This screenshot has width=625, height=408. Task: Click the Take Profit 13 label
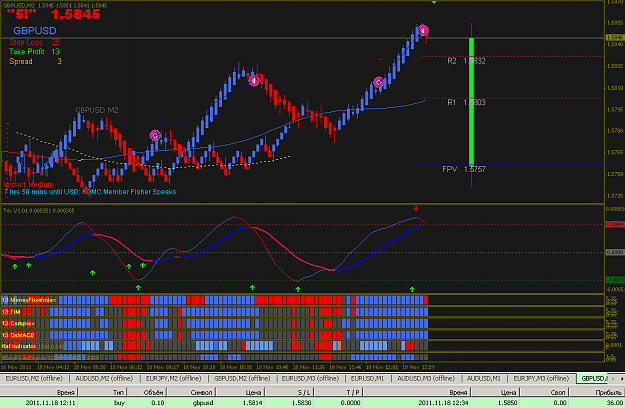34,51
